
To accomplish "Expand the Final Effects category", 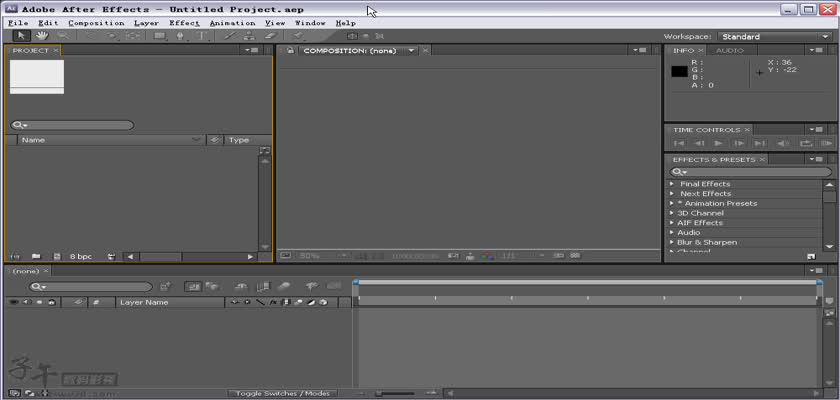I will (672, 184).
